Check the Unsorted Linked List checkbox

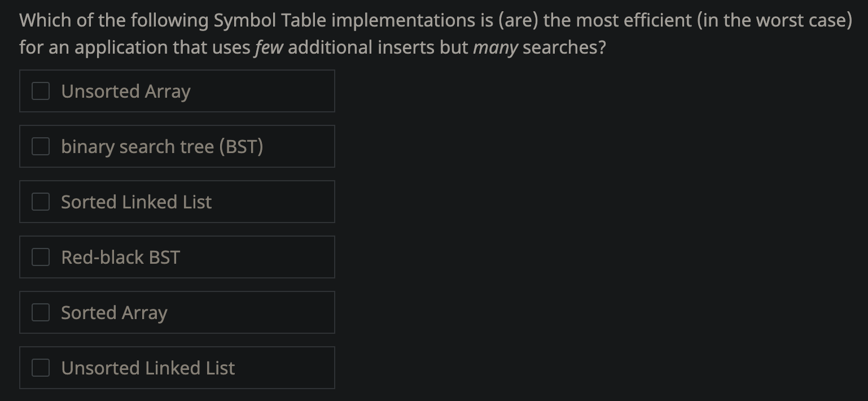(x=40, y=367)
